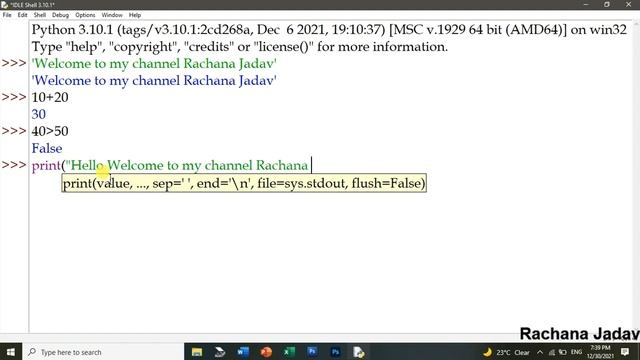Image resolution: width=640 pixels, height=360 pixels.
Task: Click the print call tip tooltip
Action: [244, 183]
